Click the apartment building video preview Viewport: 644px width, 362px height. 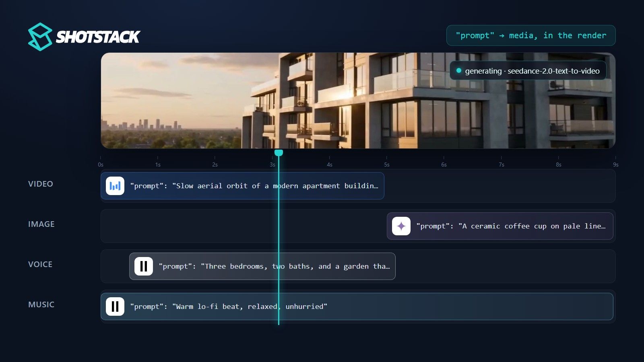click(358, 101)
